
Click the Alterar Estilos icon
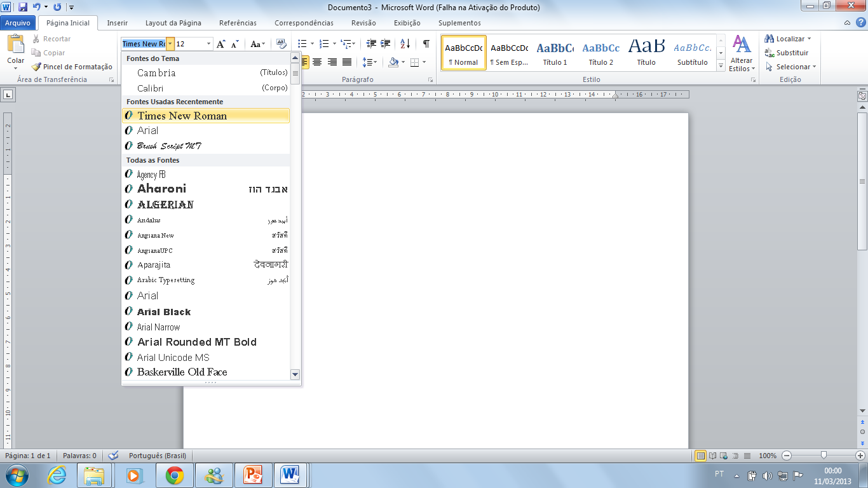click(x=742, y=44)
